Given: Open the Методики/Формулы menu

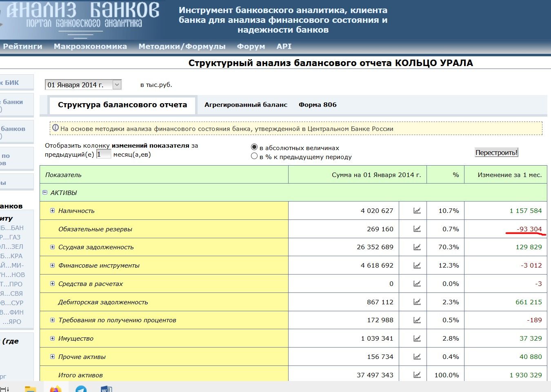Looking at the screenshot, I should pos(182,47).
